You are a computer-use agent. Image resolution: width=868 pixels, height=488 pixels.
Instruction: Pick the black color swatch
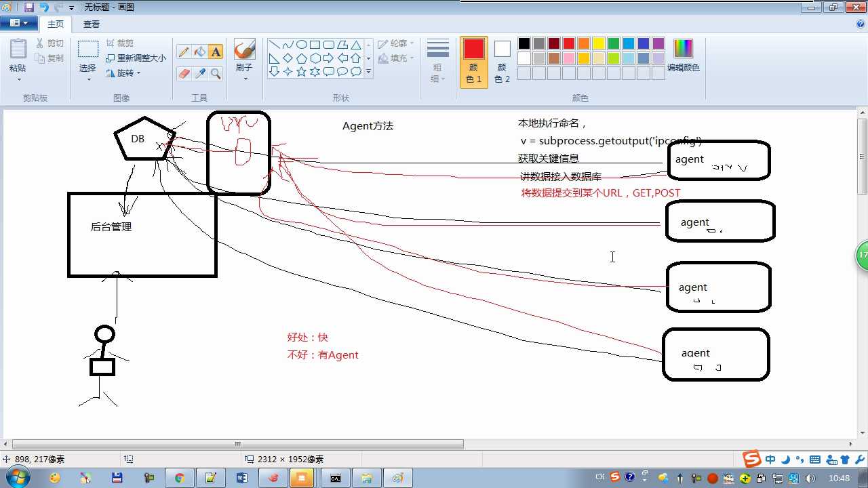pos(524,43)
